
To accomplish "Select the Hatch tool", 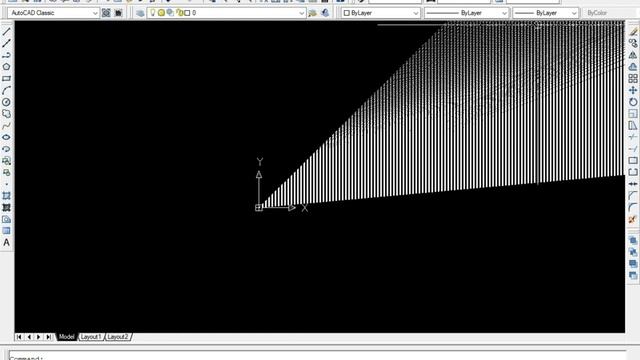I will tap(7, 196).
